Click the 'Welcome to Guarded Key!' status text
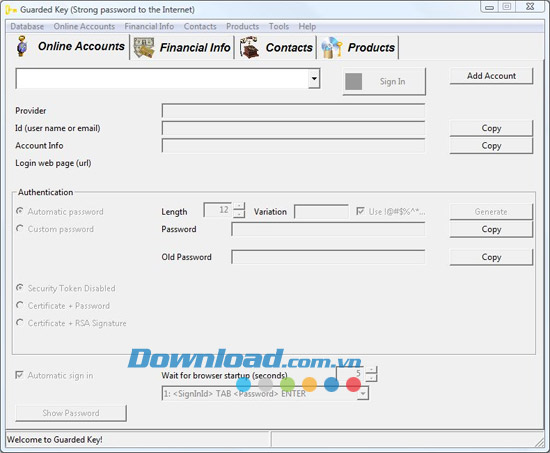This screenshot has width=550, height=453. [55, 439]
